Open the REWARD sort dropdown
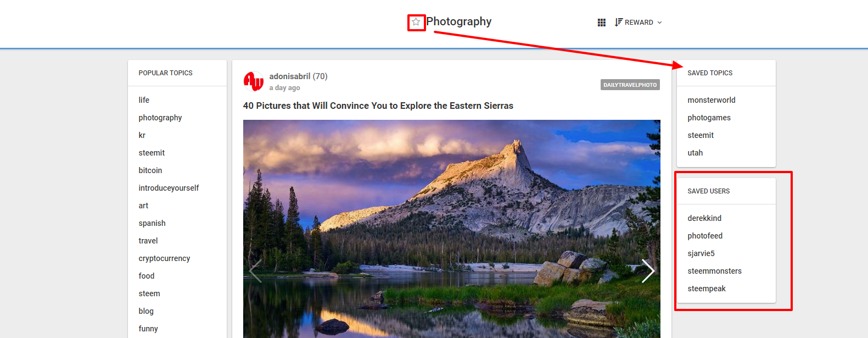Image resolution: width=868 pixels, height=338 pixels. tap(639, 23)
